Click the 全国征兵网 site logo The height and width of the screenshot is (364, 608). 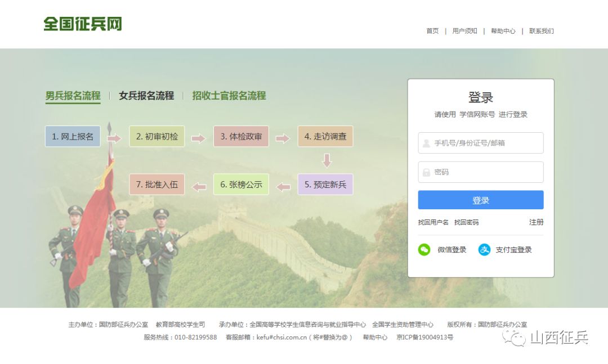[83, 24]
